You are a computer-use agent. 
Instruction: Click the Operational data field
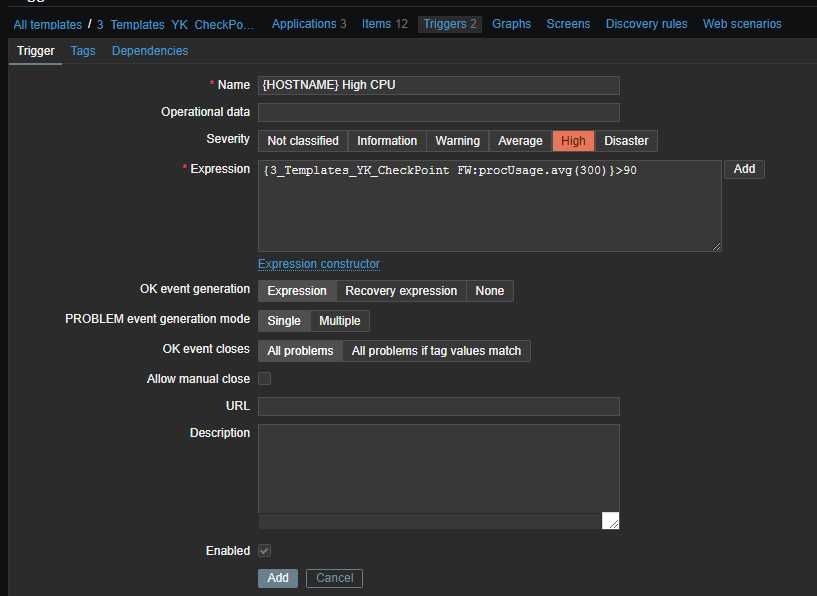point(439,113)
